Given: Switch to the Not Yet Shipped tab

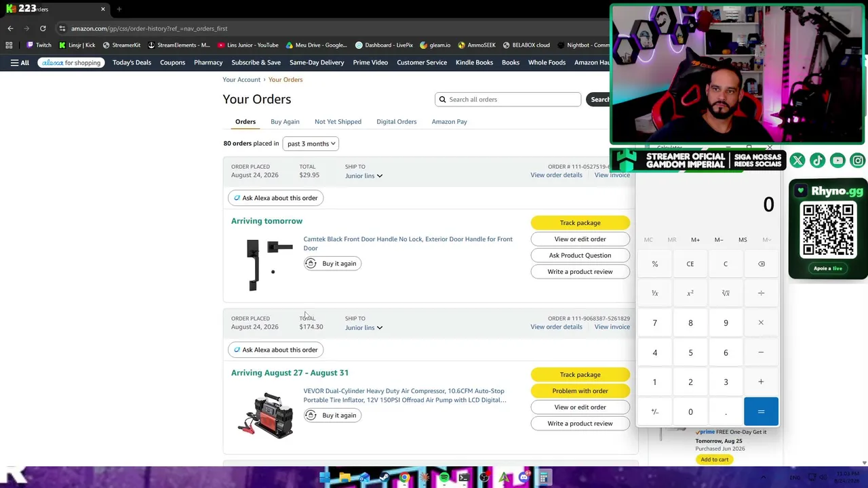Looking at the screenshot, I should coord(338,121).
